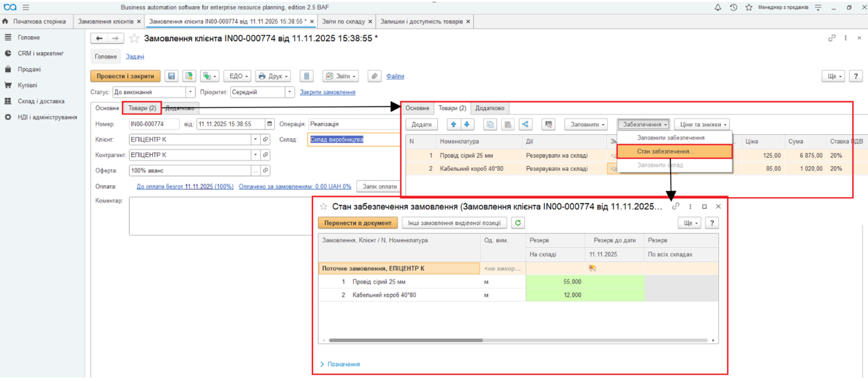Switch to the 'Звіти по складу' tab
The width and height of the screenshot is (868, 381).
click(x=347, y=22)
